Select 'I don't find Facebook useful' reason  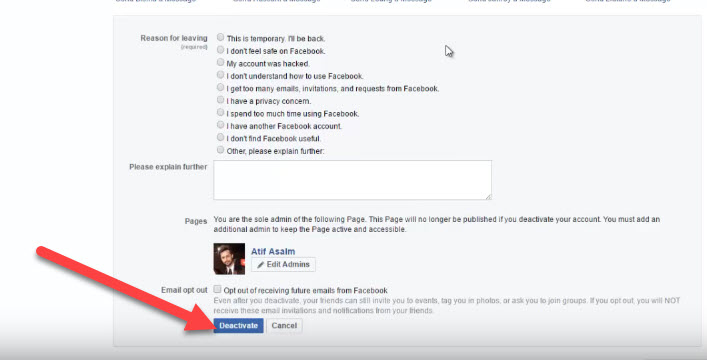click(x=220, y=137)
